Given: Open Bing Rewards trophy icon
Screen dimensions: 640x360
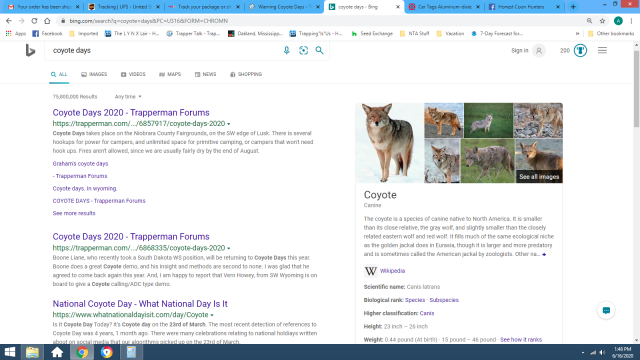Looking at the screenshot, I should 580,51.
